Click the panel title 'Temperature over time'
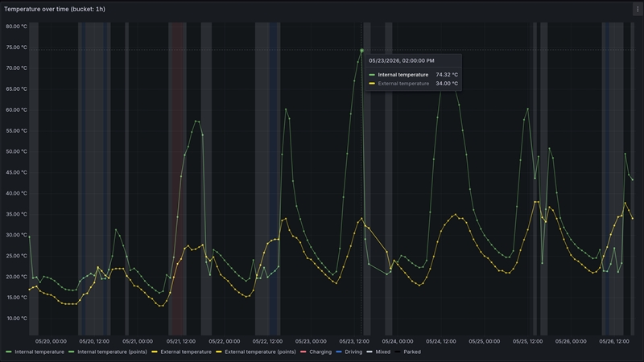Image resolution: width=644 pixels, height=362 pixels. point(55,9)
